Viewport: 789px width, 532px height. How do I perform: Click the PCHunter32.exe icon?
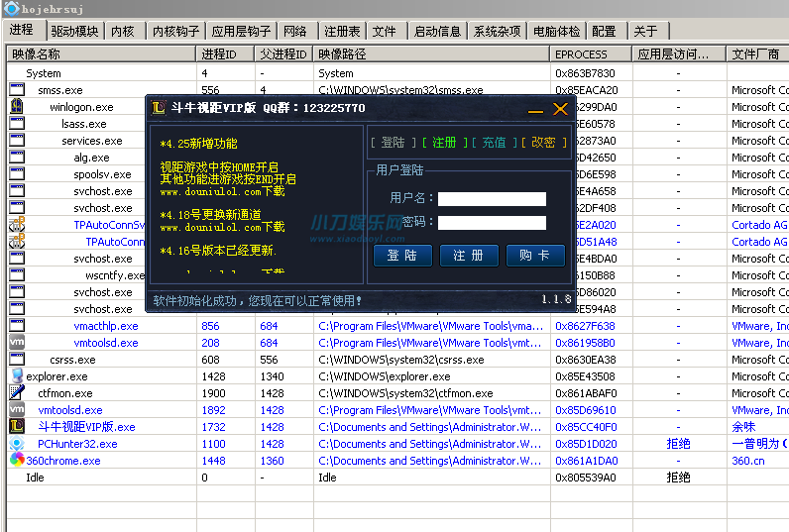coord(17,443)
